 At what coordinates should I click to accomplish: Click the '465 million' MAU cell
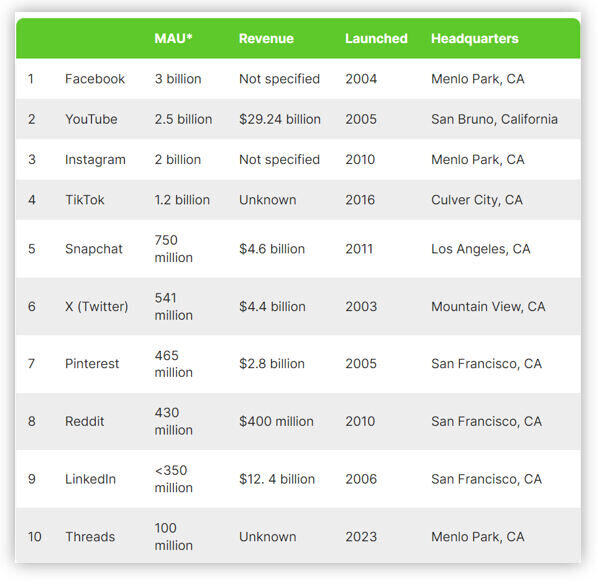[174, 364]
